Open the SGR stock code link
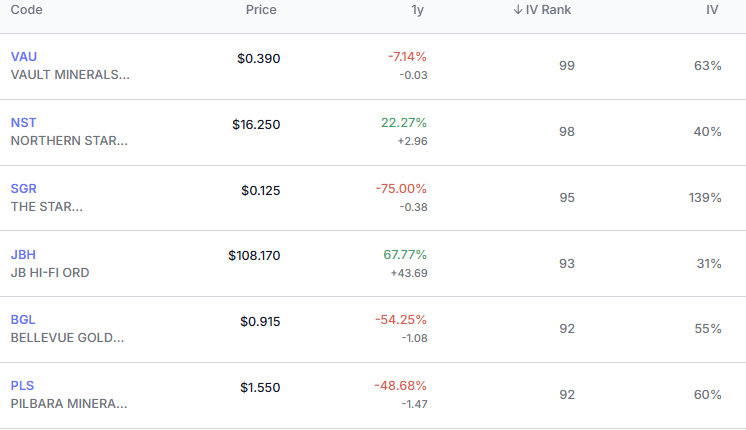The image size is (746, 430). pos(23,189)
